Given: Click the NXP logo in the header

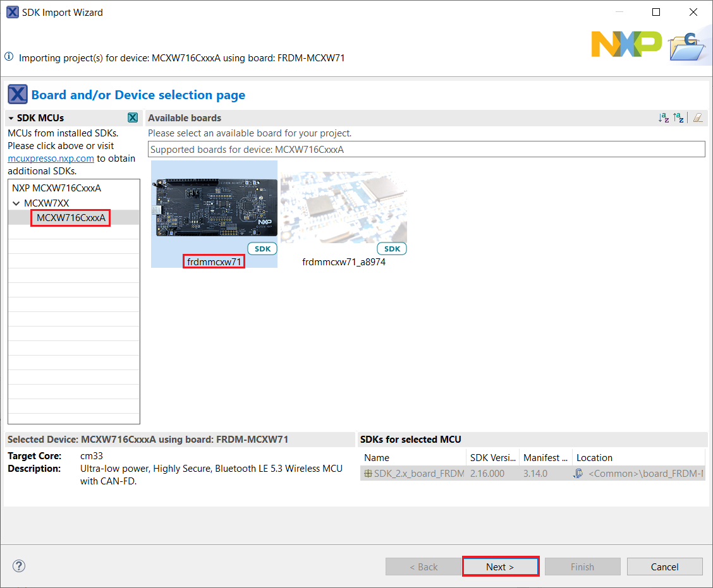Looking at the screenshot, I should [x=626, y=43].
